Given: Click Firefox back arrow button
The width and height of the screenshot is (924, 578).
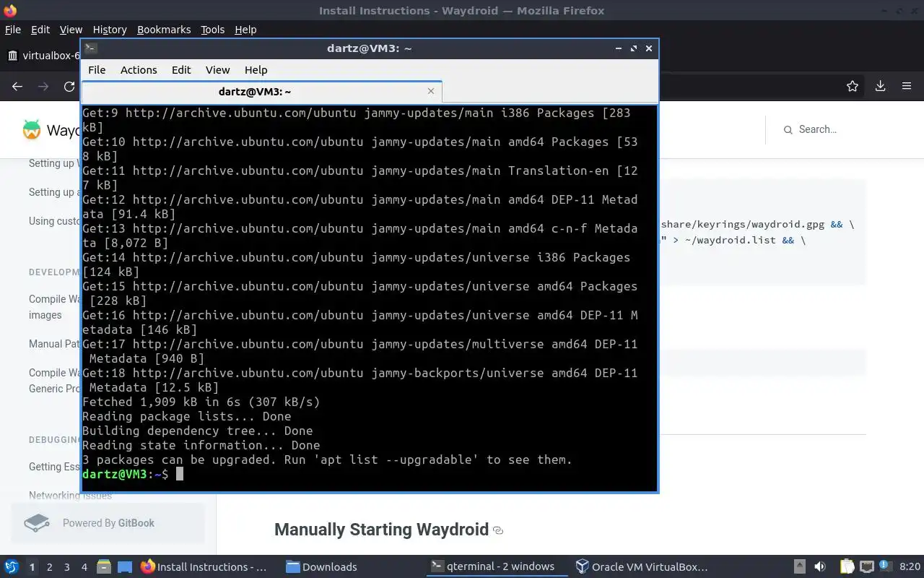Looking at the screenshot, I should (17, 86).
